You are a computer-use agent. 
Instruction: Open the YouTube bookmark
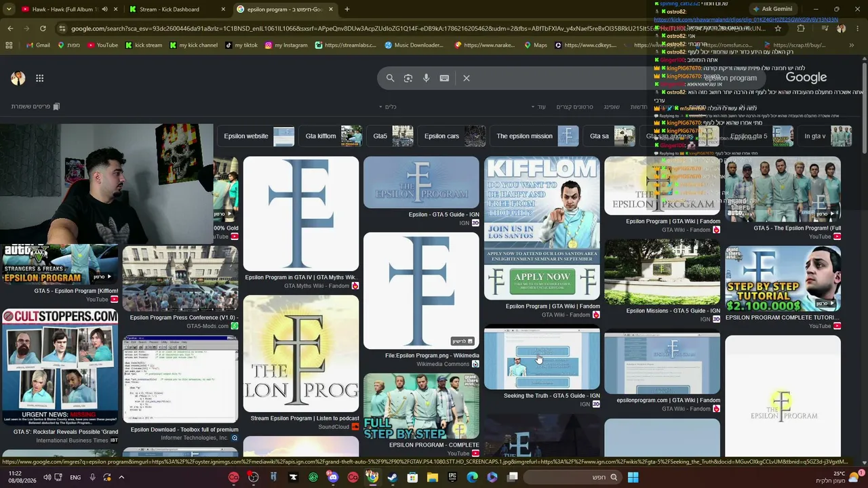[x=102, y=45]
